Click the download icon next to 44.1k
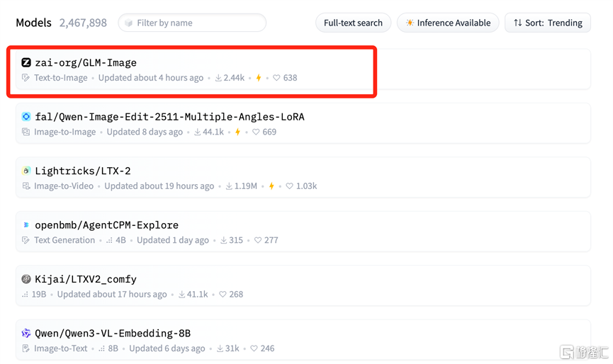613x364 pixels. [198, 132]
